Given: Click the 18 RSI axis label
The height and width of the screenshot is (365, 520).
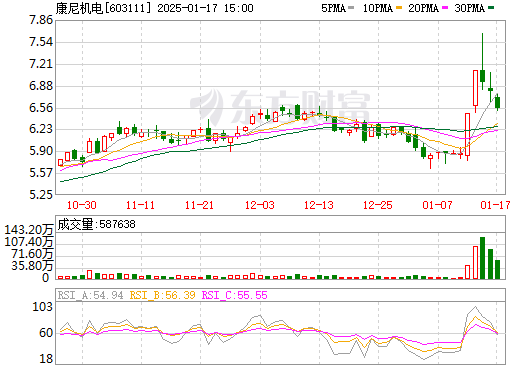Looking at the screenshot, I should tap(46, 359).
